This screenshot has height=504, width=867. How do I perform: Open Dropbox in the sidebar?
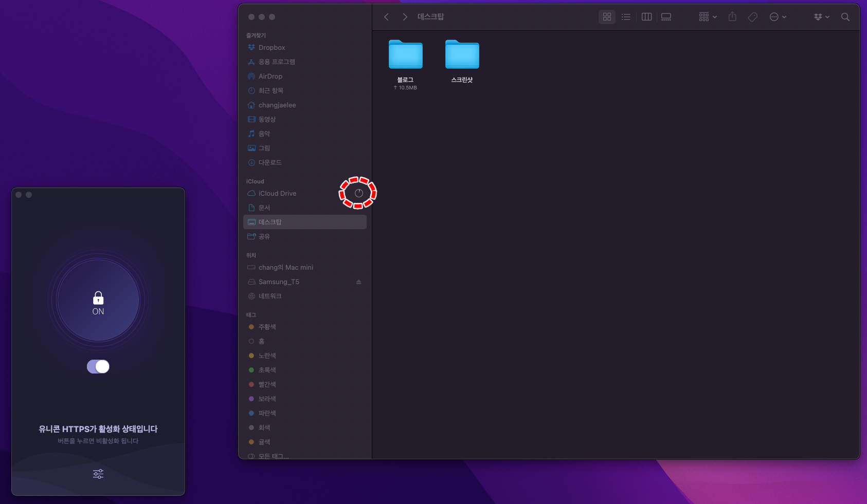pyautogui.click(x=305, y=47)
